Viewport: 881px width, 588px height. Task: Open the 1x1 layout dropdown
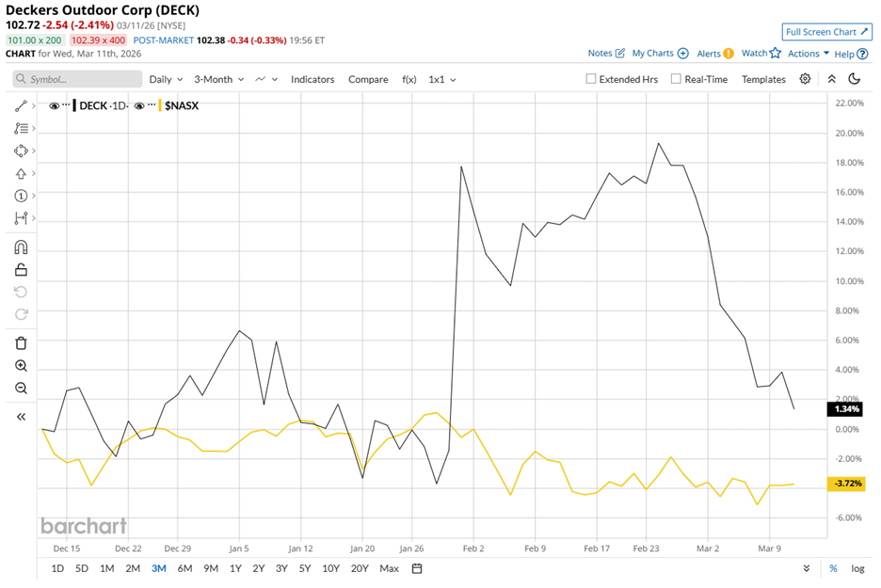click(442, 79)
